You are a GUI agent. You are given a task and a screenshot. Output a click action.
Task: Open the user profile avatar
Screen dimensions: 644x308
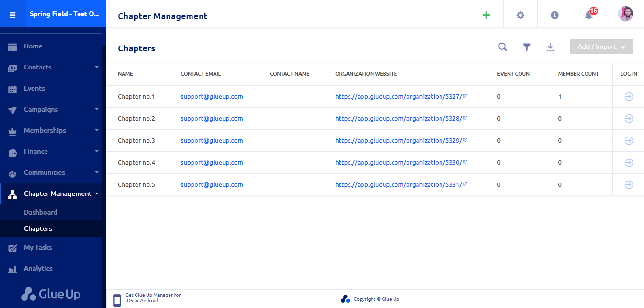coord(625,14)
